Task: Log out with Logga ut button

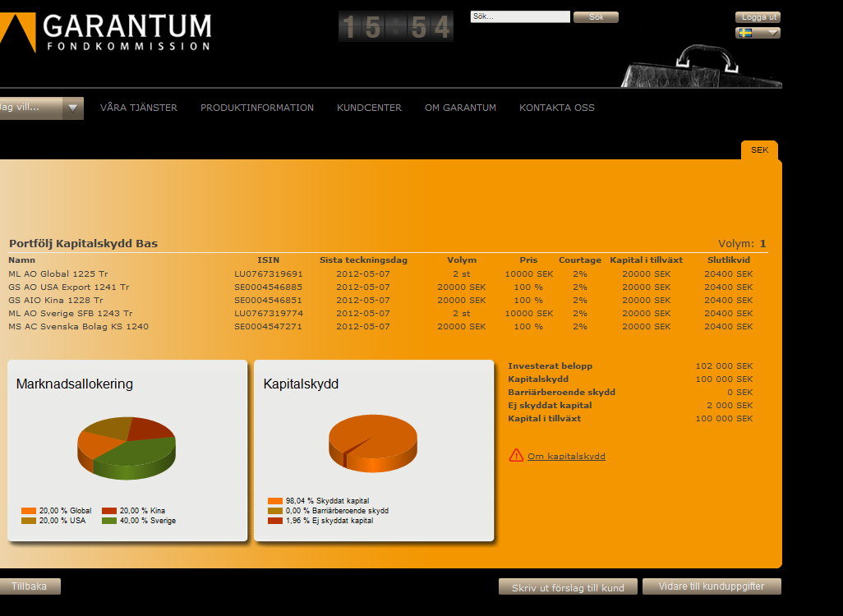Action: click(x=758, y=17)
